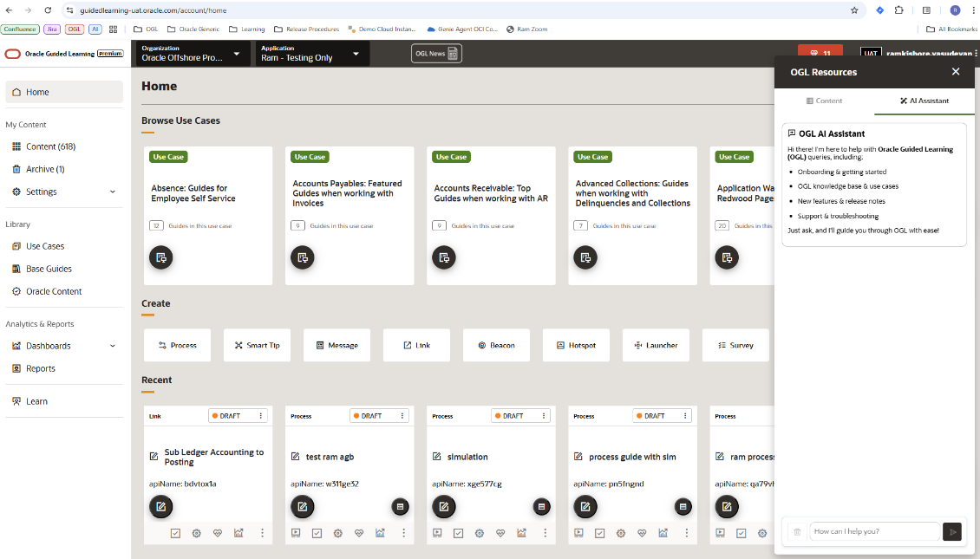This screenshot has height=559, width=980.
Task: Click round icon on Absence use case card
Action: pyautogui.click(x=161, y=257)
